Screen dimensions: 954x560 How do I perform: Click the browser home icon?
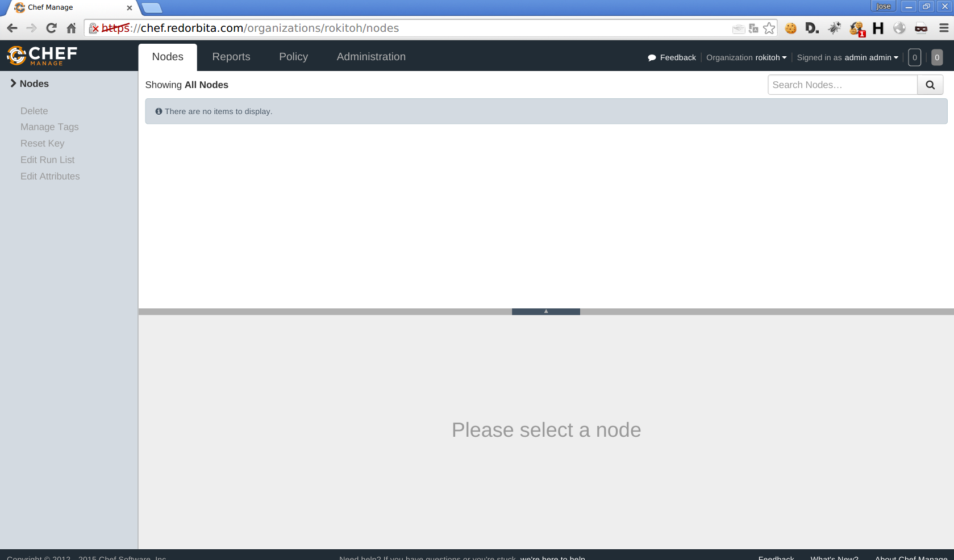(x=72, y=28)
